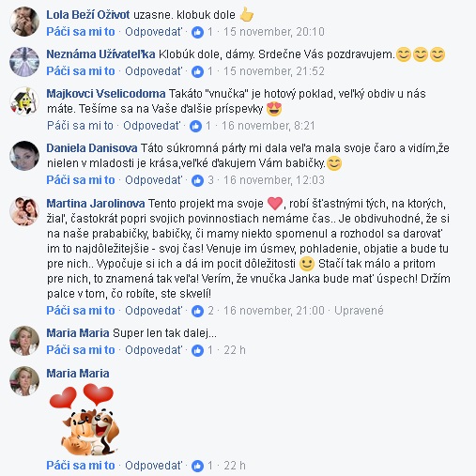Click the like reaction icon on Lola's comment
This screenshot has height=476, width=476.
(197, 32)
